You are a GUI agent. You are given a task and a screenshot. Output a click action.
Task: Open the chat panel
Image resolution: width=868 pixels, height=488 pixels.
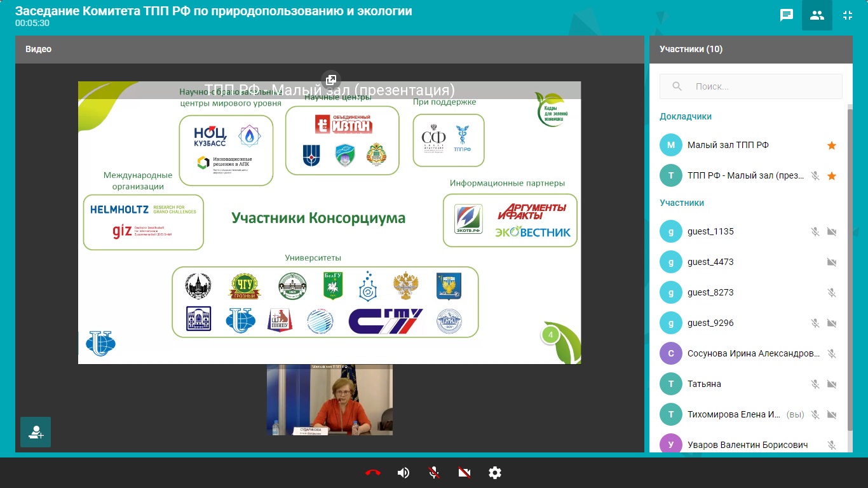[787, 15]
